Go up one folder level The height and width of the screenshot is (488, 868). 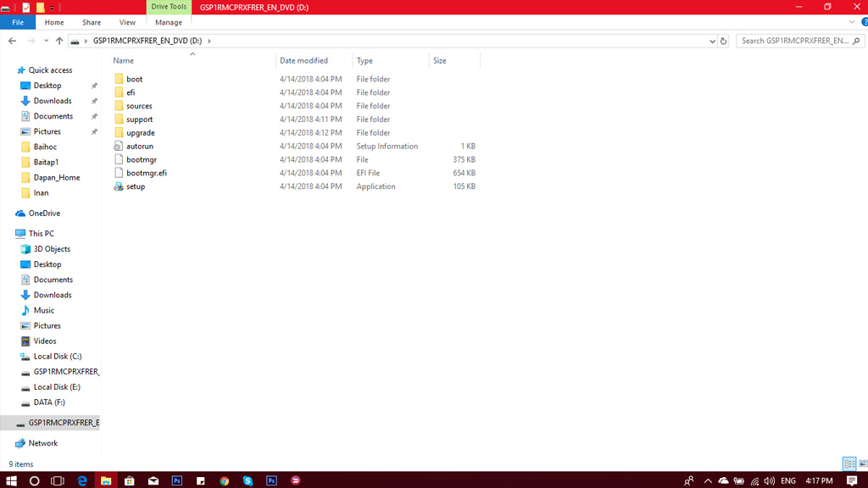59,41
